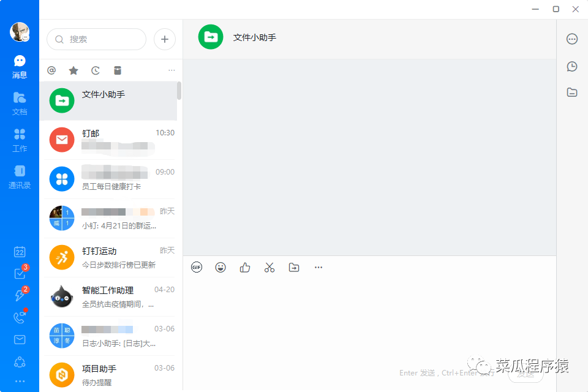The width and height of the screenshot is (588, 392).
Task: Select the 文件小助手 conversation in list
Action: pyautogui.click(x=108, y=100)
